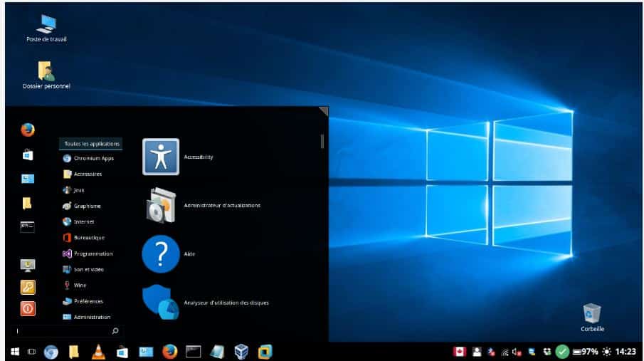This screenshot has height=361, width=644.
Task: Click the start menu corner resize handle
Action: (324, 110)
